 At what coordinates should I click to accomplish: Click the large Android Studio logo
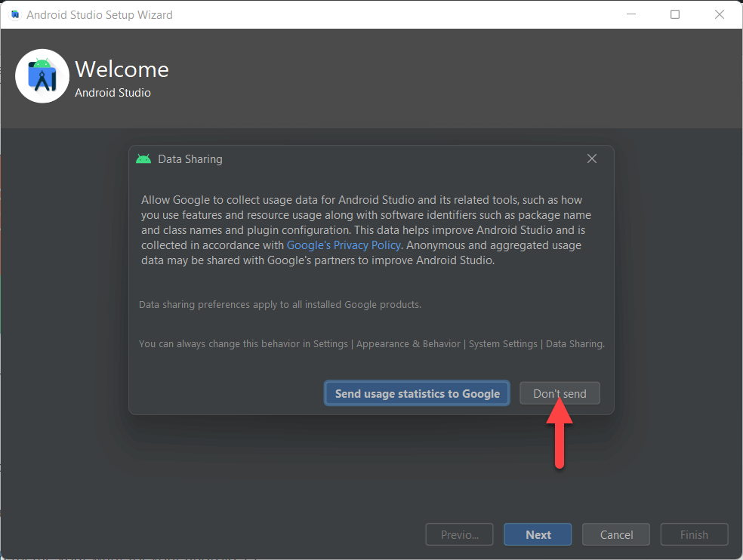point(42,76)
